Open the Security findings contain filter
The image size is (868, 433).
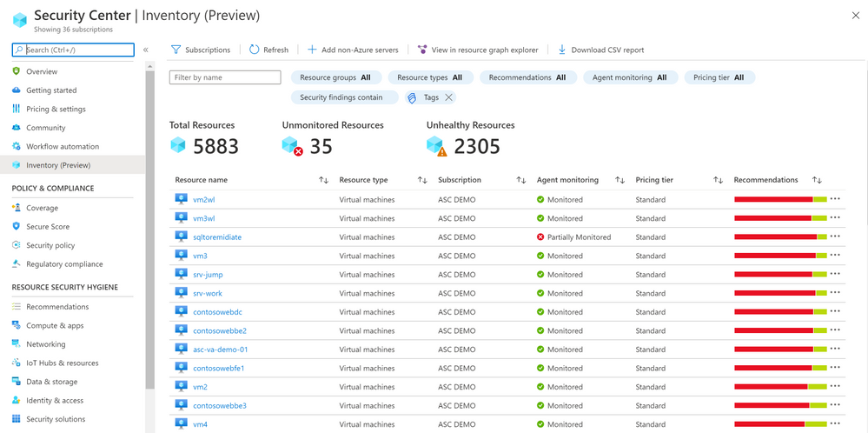tap(344, 97)
